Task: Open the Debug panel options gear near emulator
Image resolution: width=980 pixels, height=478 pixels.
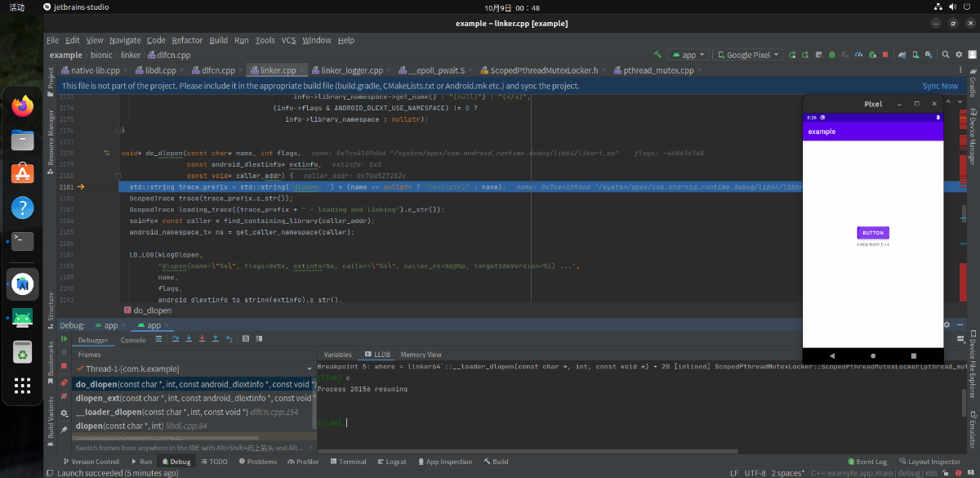Action: (947, 324)
